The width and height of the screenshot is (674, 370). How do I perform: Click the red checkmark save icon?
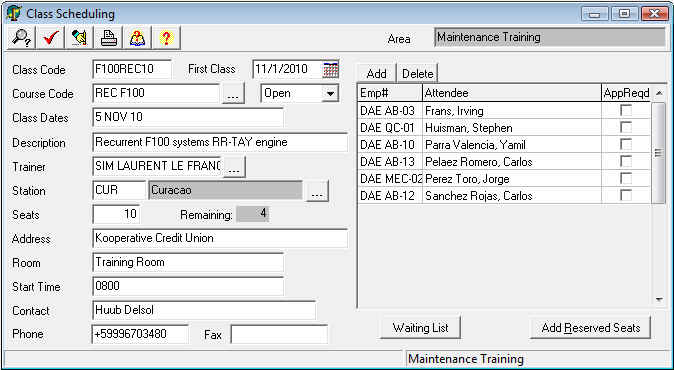(50, 38)
